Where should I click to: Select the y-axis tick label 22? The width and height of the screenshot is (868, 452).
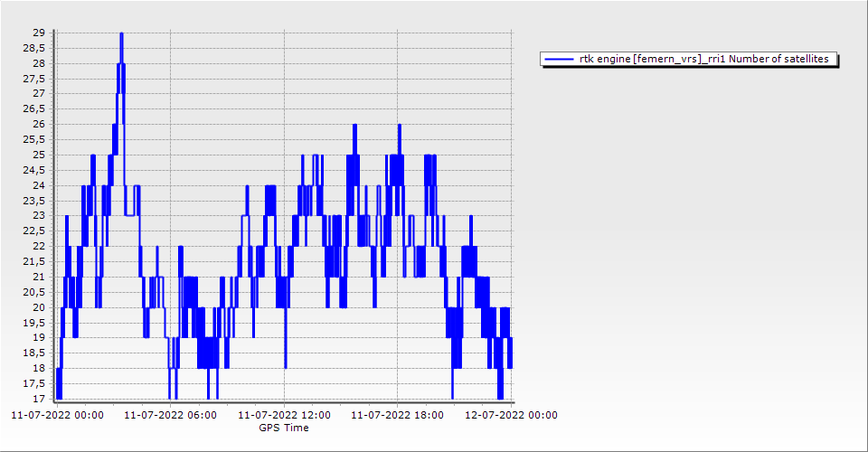coord(39,246)
